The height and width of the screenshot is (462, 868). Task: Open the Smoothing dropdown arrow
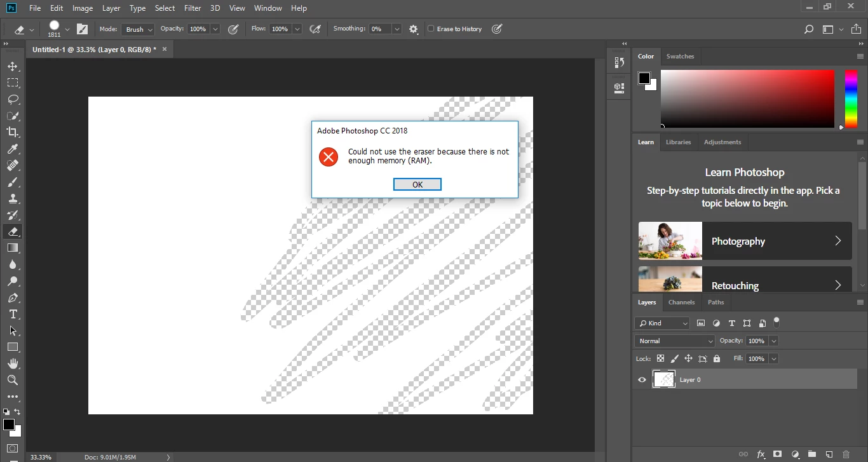click(x=397, y=29)
